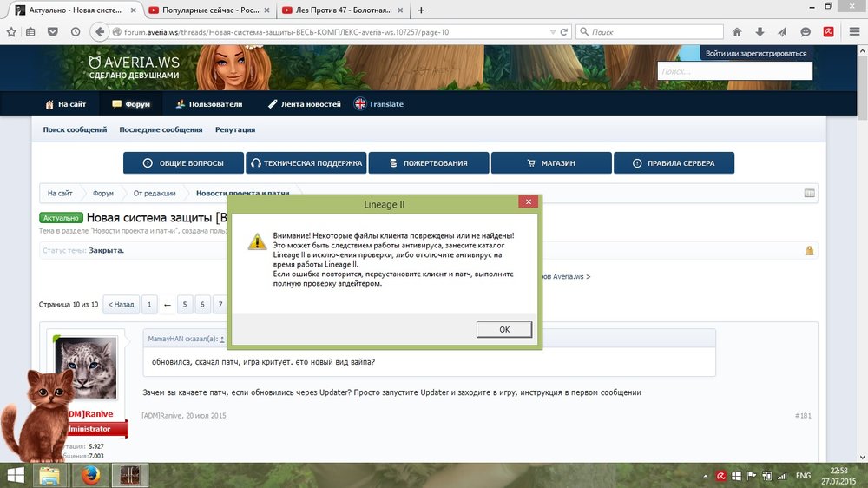Open the Firefox hamburger menu
The image size is (868, 488).
point(852,32)
